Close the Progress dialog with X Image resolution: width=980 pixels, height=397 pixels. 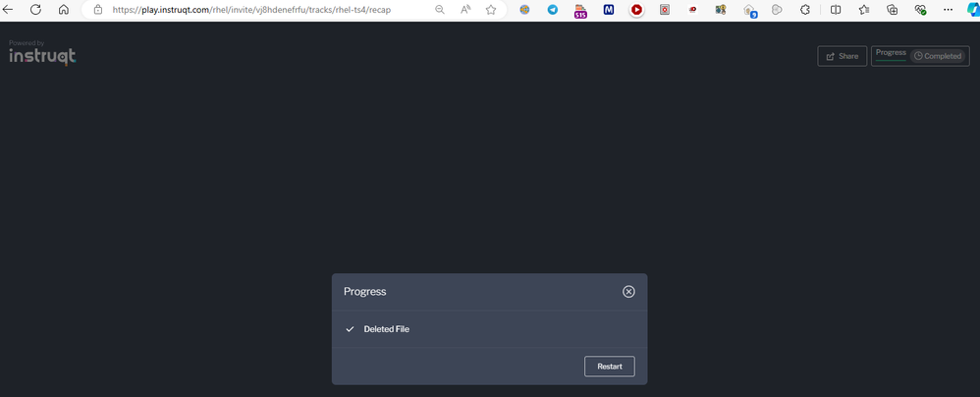pyautogui.click(x=628, y=292)
